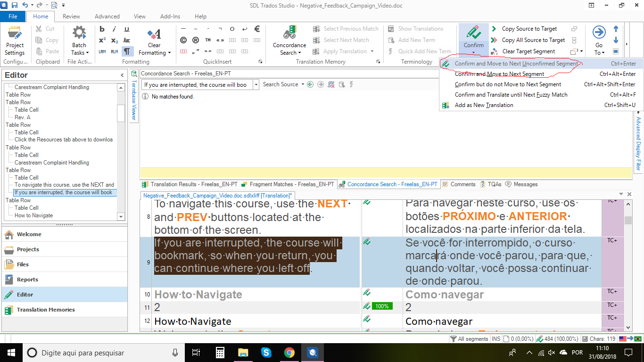Apply italic formatting to selection

click(115, 29)
